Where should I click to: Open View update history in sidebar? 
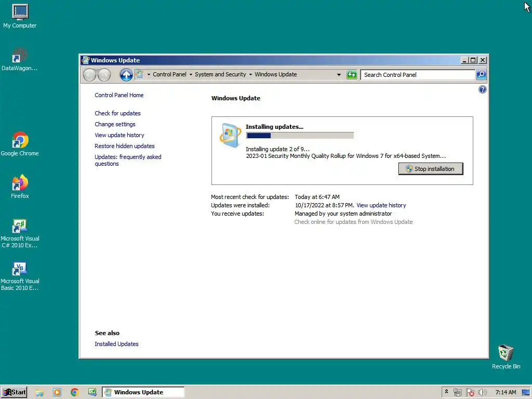[x=119, y=135]
